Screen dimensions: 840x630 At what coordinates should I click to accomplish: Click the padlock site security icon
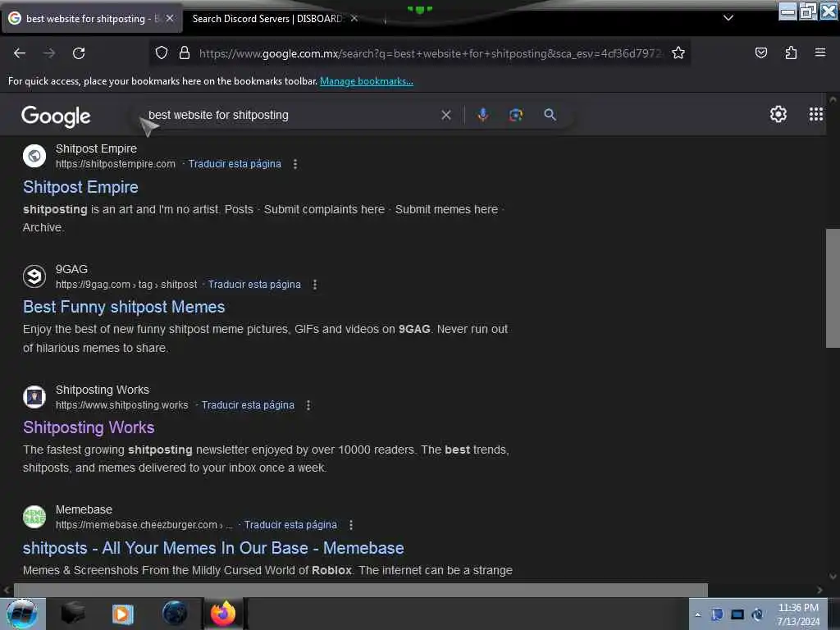[185, 52]
